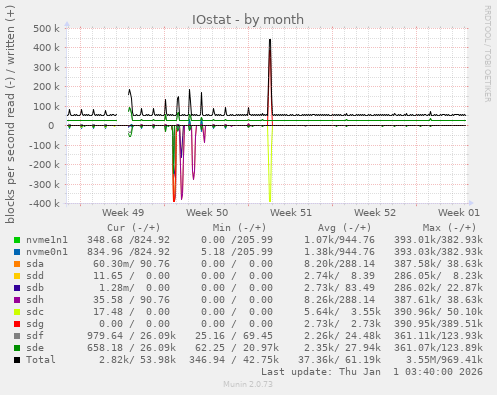The image size is (497, 395).
Task: Click the Total max value 3.55M/969.41k
Action: 444,360
